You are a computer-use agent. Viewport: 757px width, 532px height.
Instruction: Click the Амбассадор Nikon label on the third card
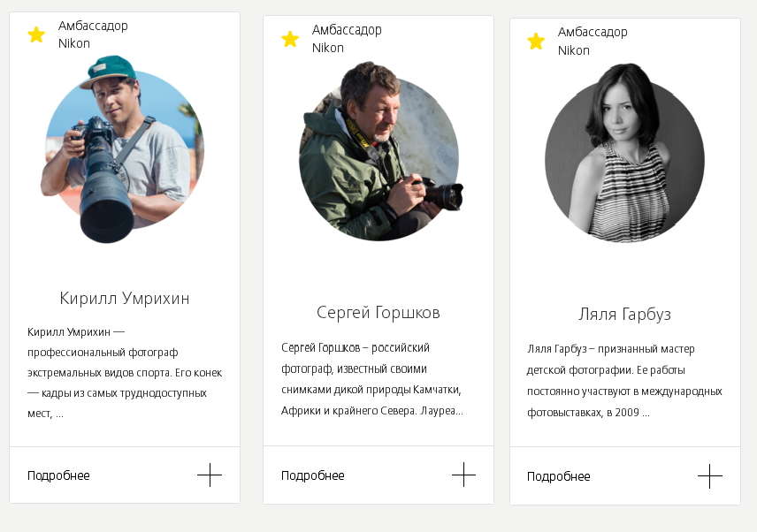tap(593, 42)
